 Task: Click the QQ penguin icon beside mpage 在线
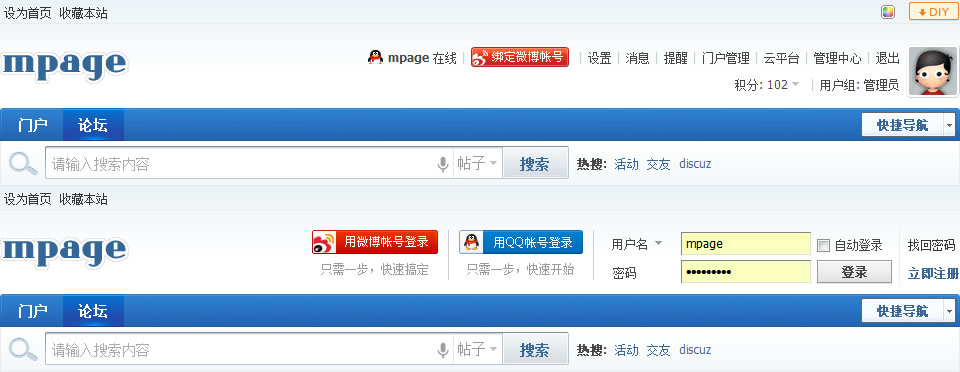(375, 58)
